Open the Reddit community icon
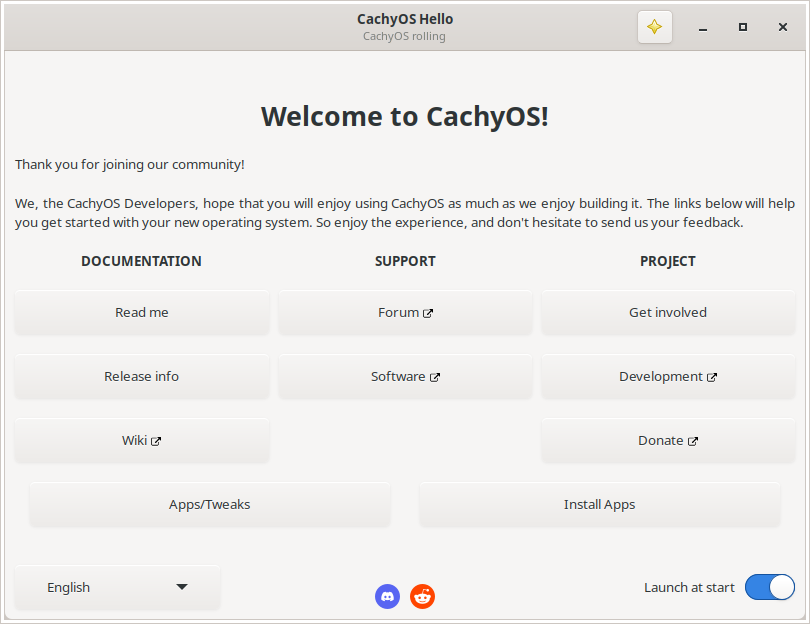This screenshot has height=624, width=810. point(423,597)
